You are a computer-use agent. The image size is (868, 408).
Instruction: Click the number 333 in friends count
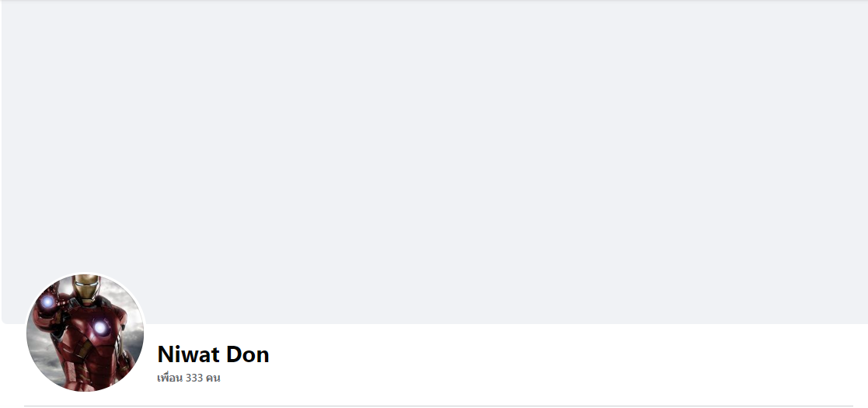click(194, 378)
